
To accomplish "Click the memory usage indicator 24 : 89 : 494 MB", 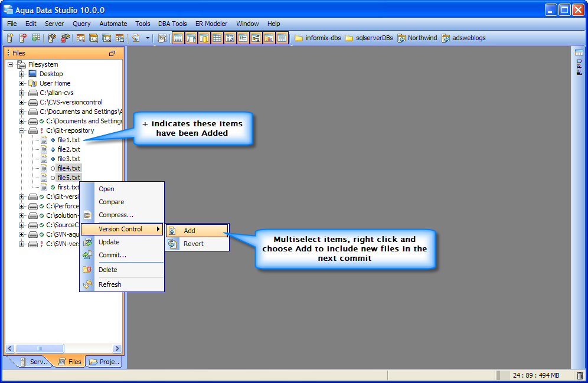I will [x=536, y=375].
